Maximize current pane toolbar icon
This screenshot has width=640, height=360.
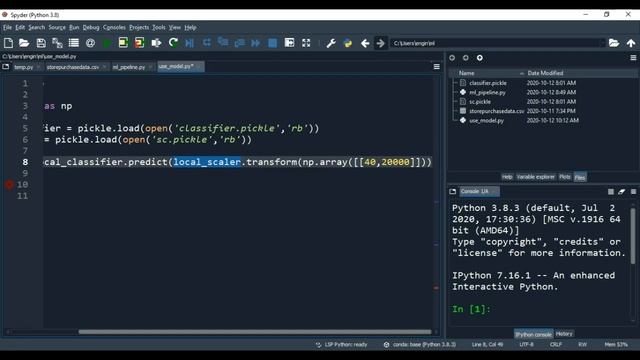click(289, 43)
